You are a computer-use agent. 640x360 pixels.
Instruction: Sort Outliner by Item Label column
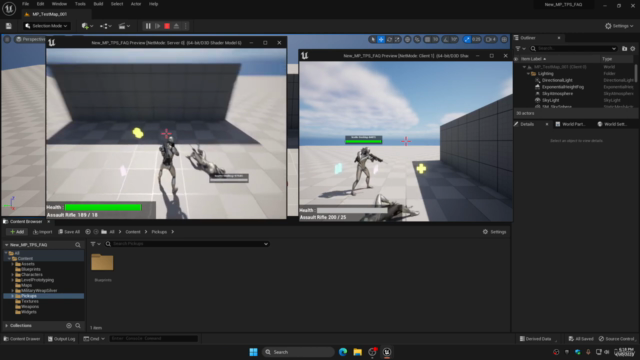tap(533, 59)
